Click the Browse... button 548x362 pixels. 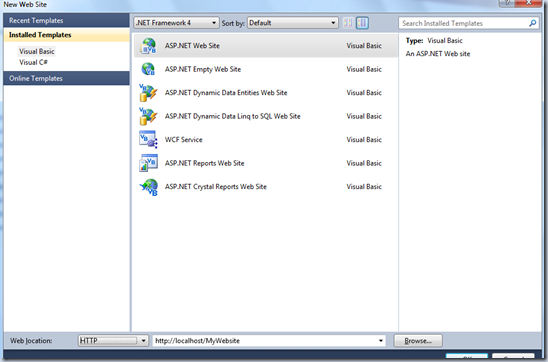(x=418, y=341)
